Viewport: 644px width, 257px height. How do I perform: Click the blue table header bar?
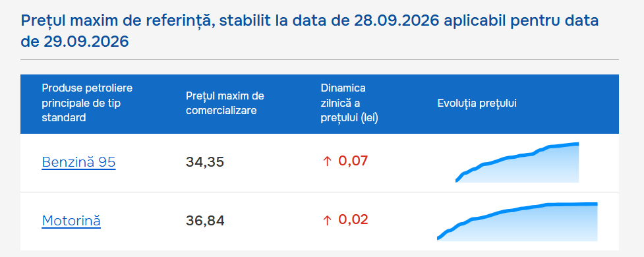(320, 104)
